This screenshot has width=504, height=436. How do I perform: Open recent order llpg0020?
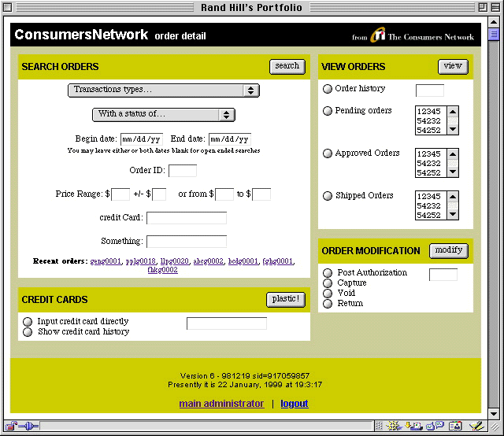pos(175,261)
